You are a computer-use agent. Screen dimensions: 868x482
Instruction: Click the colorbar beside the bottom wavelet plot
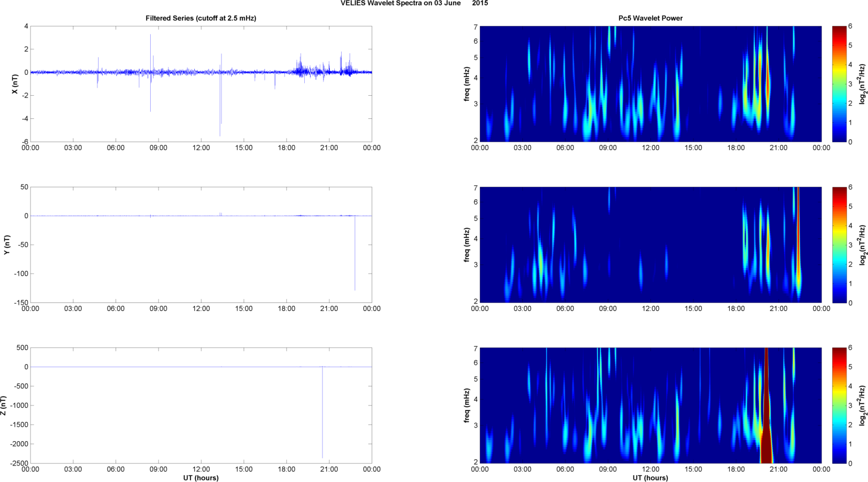(x=839, y=406)
